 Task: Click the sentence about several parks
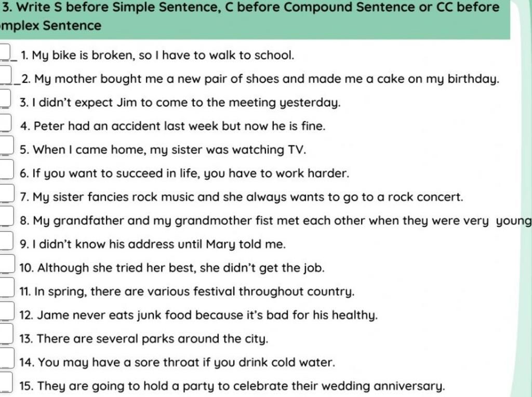tap(144, 339)
